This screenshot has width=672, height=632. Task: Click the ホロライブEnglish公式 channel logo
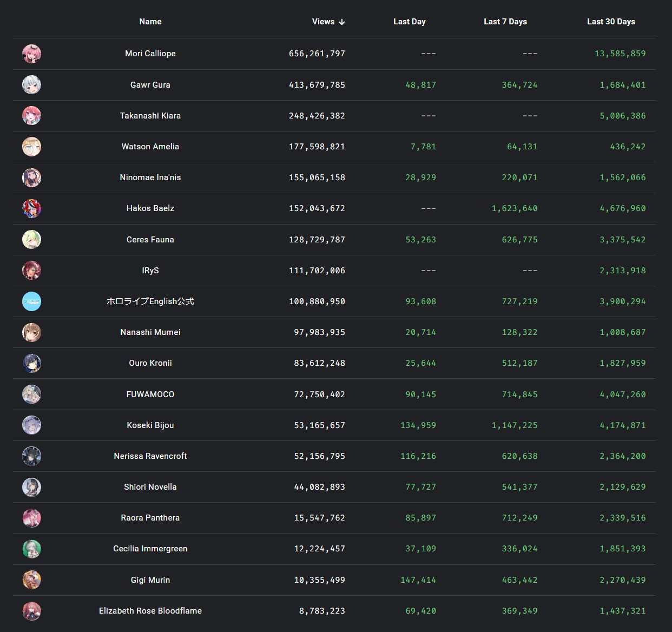click(31, 301)
